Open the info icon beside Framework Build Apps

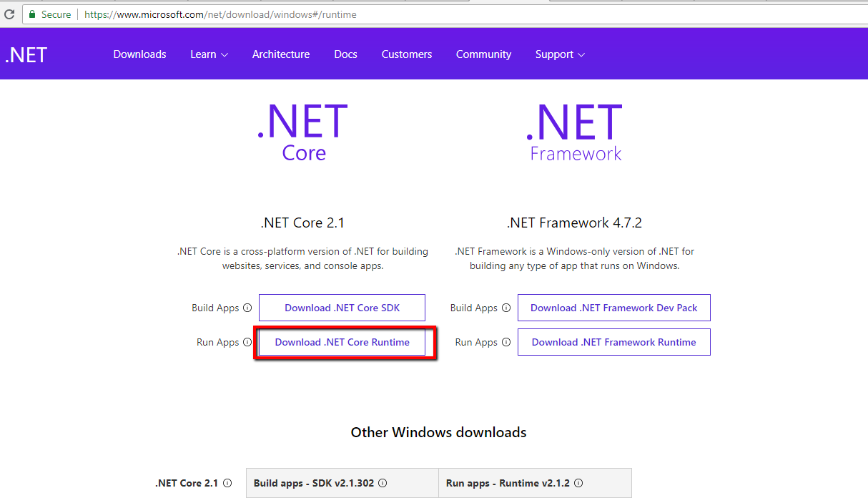[x=506, y=307]
